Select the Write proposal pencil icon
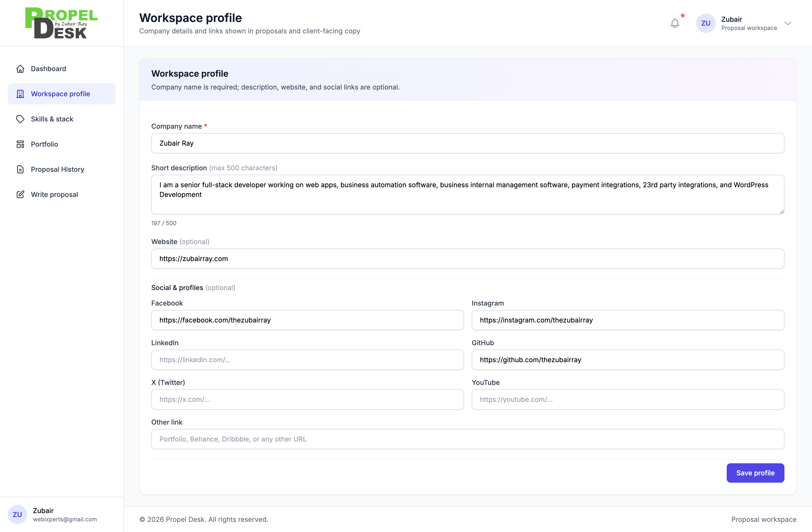 pos(20,194)
